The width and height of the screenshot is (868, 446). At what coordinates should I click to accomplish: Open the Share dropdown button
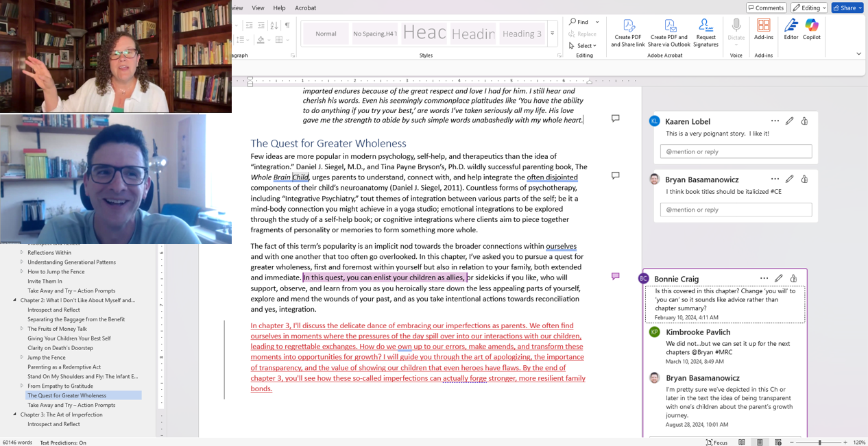click(x=847, y=8)
